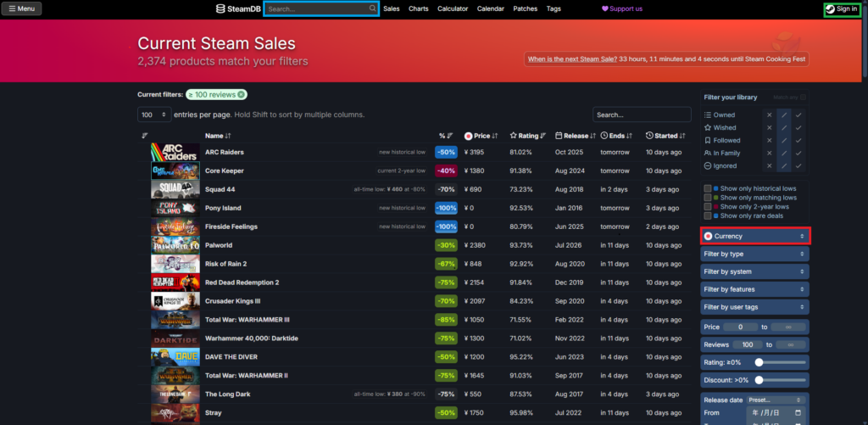Click the Wished star icon
868x425 pixels.
pos(708,128)
